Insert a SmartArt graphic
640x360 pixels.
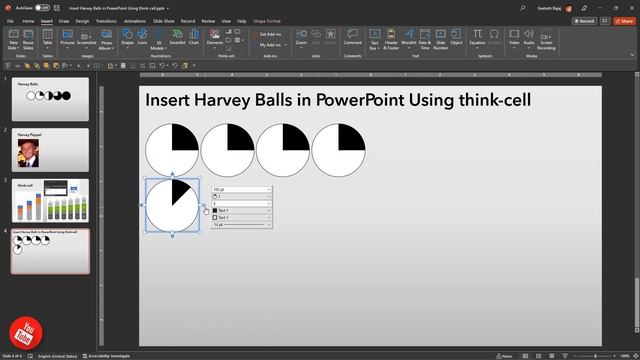click(177, 38)
